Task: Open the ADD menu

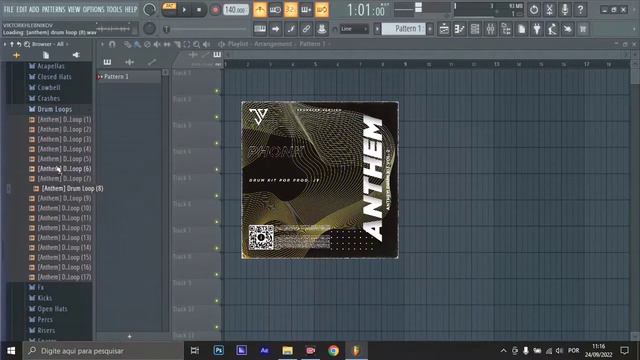Action: pos(34,9)
